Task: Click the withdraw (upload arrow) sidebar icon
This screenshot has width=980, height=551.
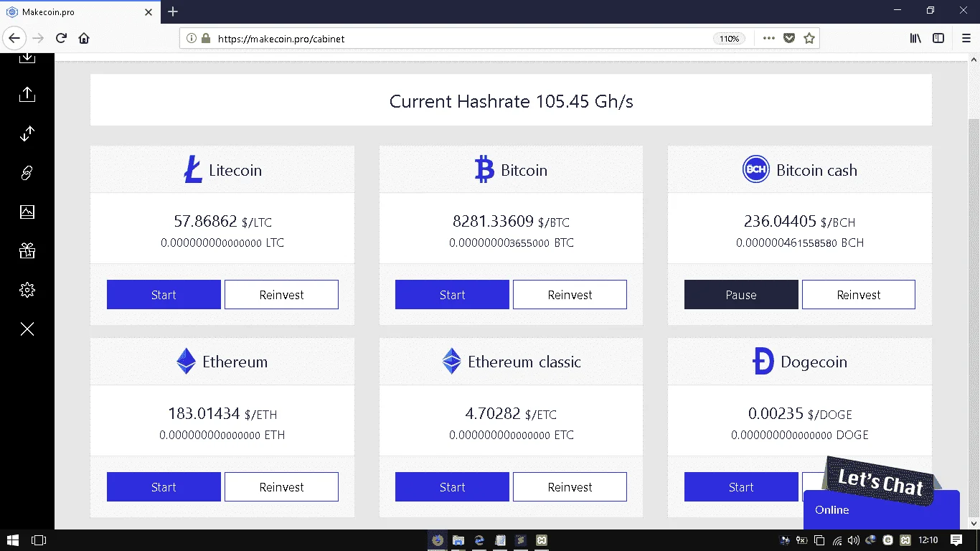Action: tap(27, 94)
